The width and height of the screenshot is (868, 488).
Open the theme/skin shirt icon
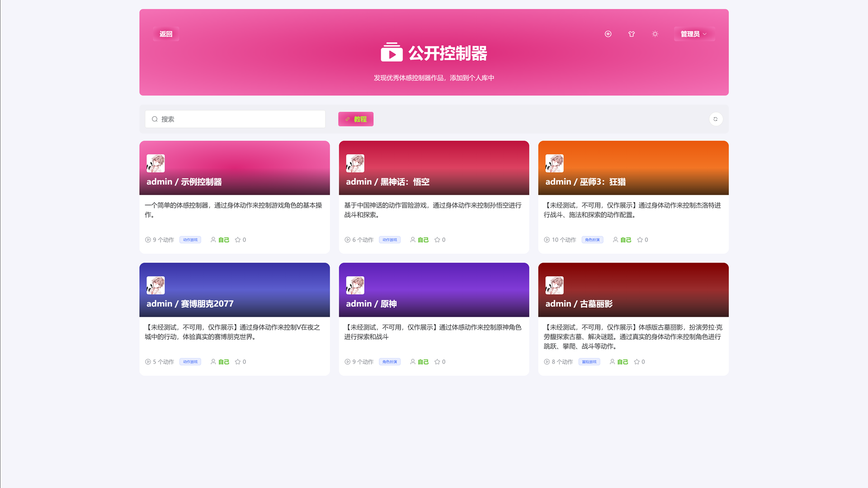(x=632, y=34)
